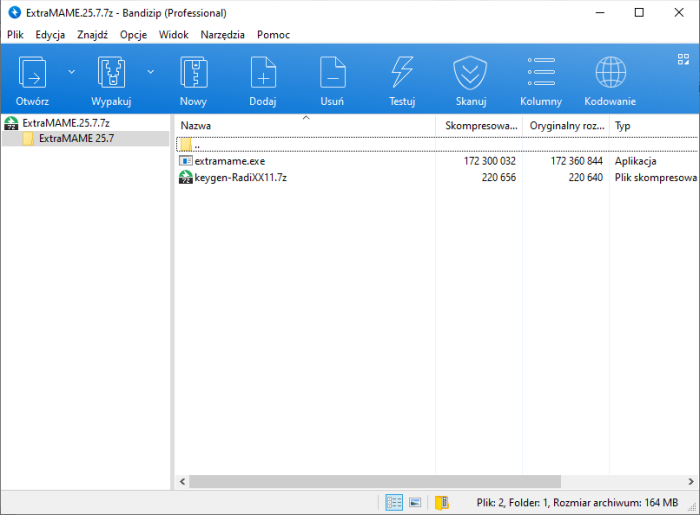Expand the Otwórz dropdown arrow
The height and width of the screenshot is (515, 700).
71,72
